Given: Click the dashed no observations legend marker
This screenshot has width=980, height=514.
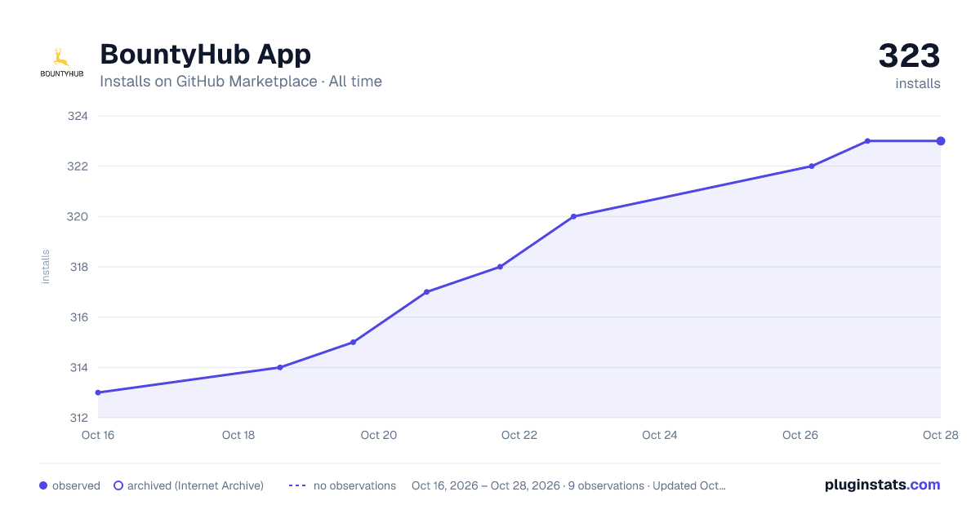Looking at the screenshot, I should coord(297,485).
